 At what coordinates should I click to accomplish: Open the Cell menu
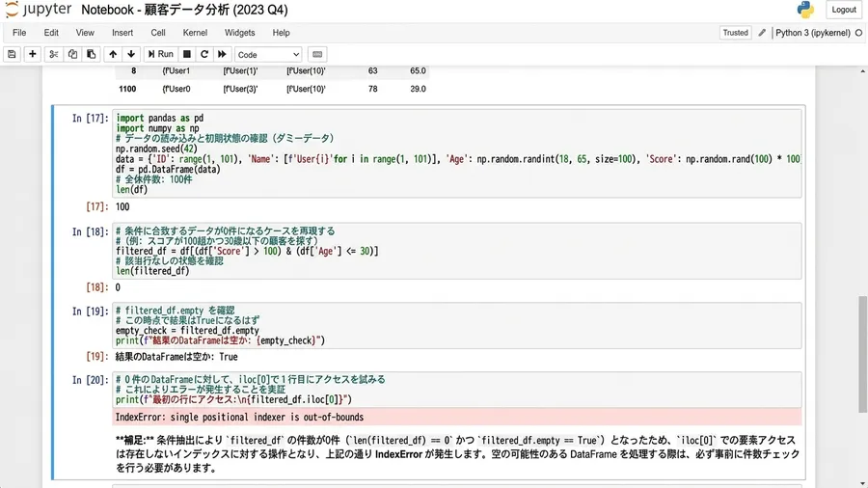coord(158,33)
